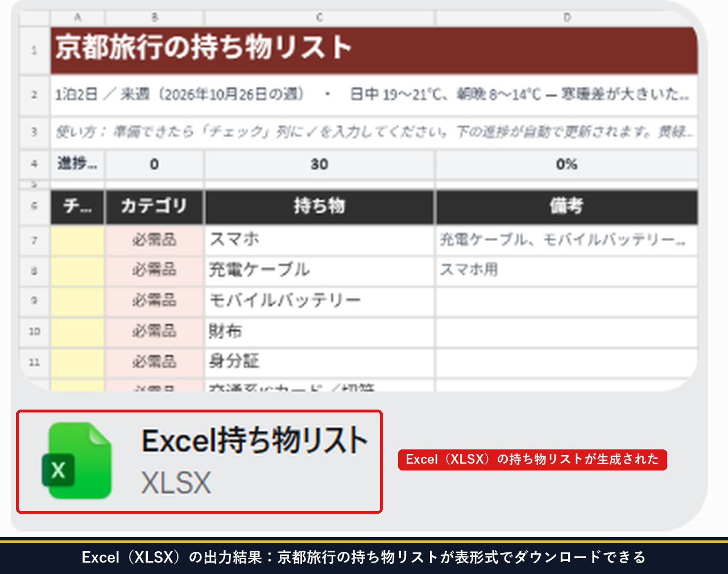This screenshot has height=574, width=728.
Task: Click the 進捗 label cell
Action: coord(77,164)
